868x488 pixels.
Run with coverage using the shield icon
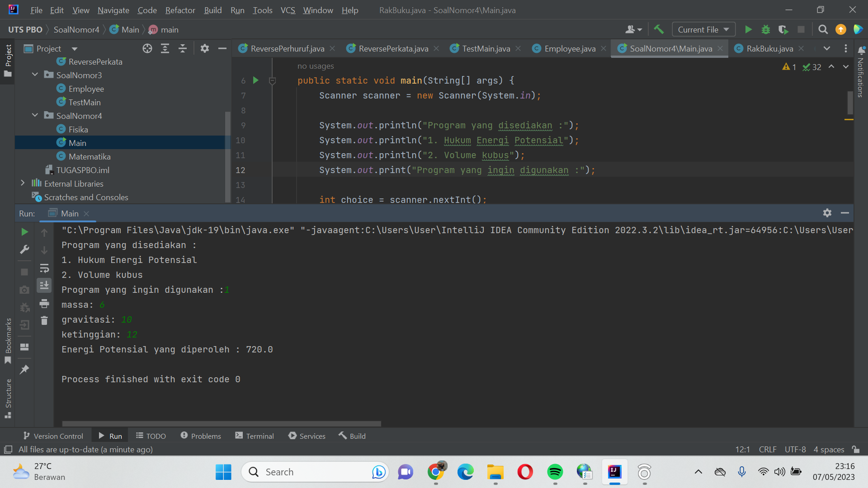point(783,29)
